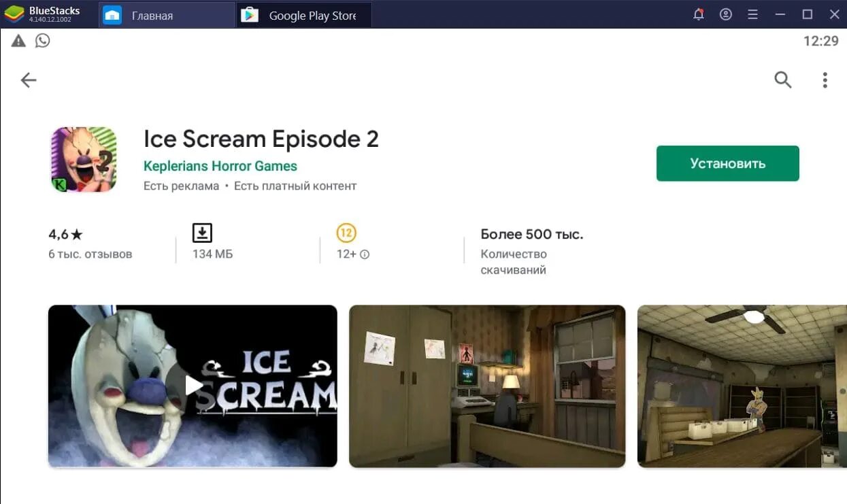This screenshot has width=847, height=504.
Task: Click the 12 age rating badge
Action: point(346,233)
